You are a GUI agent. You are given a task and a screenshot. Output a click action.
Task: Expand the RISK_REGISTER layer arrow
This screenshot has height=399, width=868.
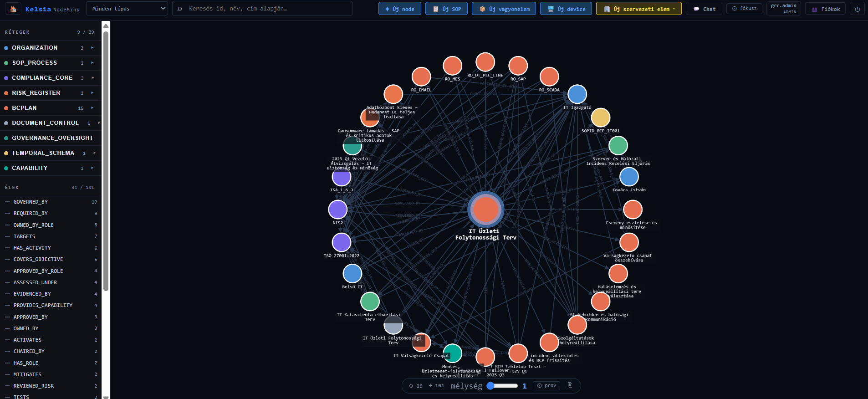pos(92,93)
